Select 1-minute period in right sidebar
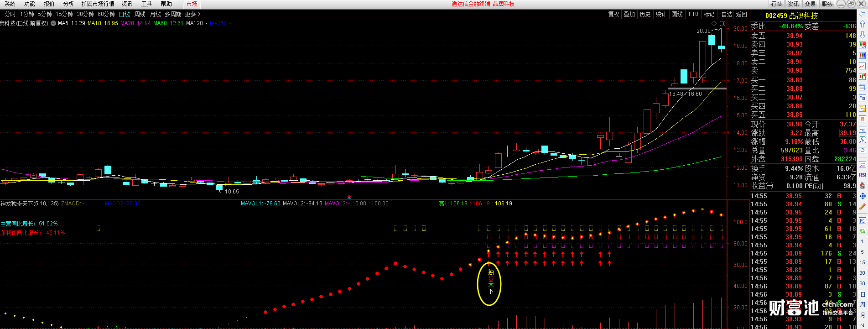868x329 pixels. [863, 241]
